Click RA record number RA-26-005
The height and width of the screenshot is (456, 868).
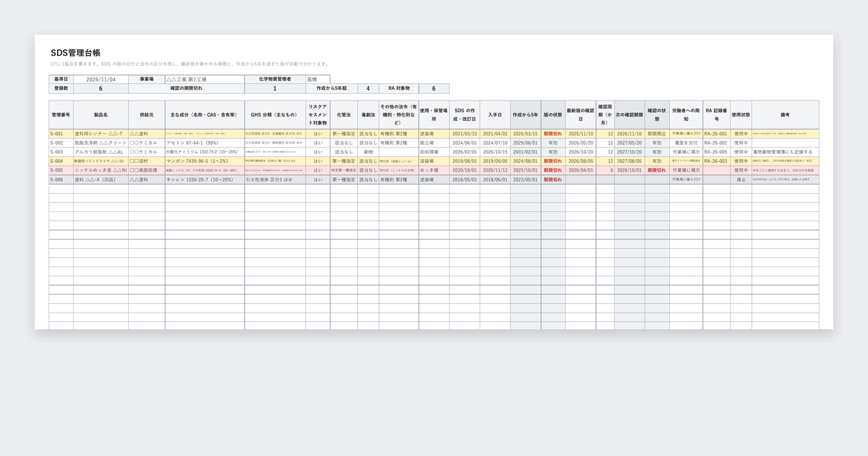click(x=716, y=152)
